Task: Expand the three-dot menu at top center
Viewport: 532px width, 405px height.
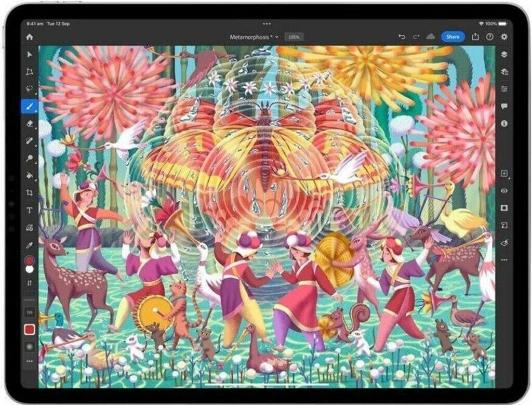Action: coord(267,24)
